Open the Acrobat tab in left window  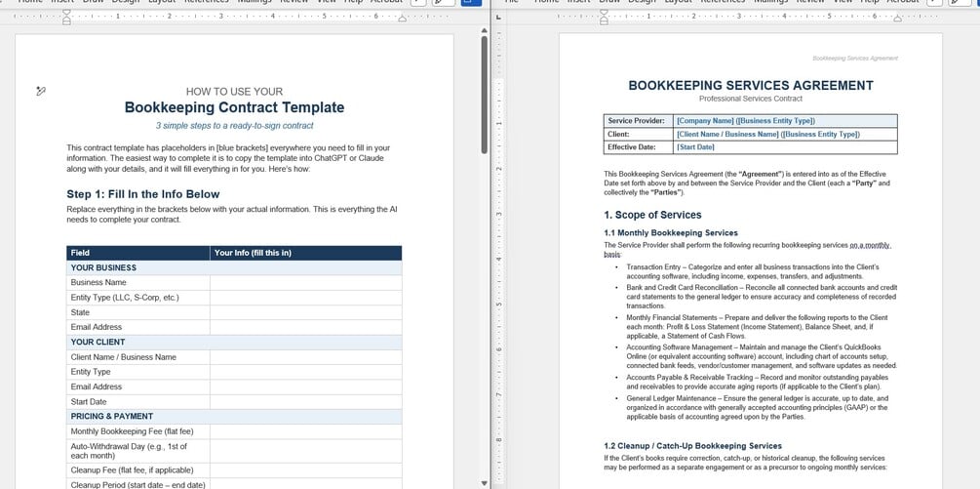click(386, 2)
